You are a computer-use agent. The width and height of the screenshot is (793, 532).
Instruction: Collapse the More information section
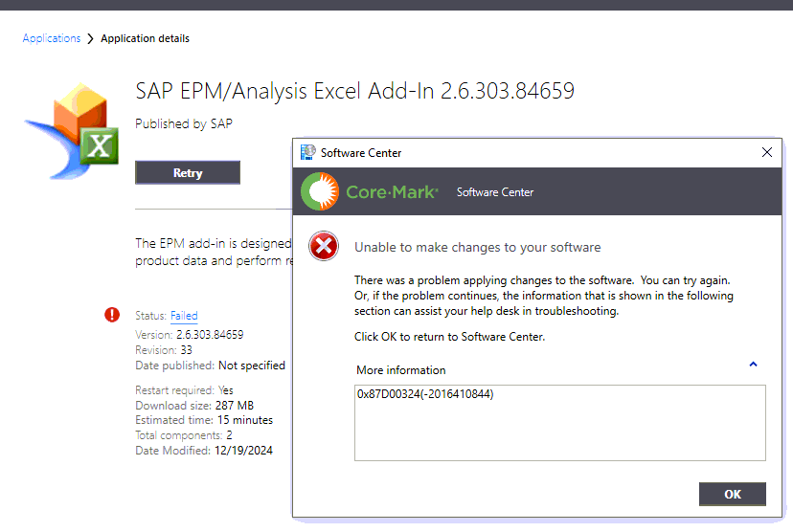point(753,365)
